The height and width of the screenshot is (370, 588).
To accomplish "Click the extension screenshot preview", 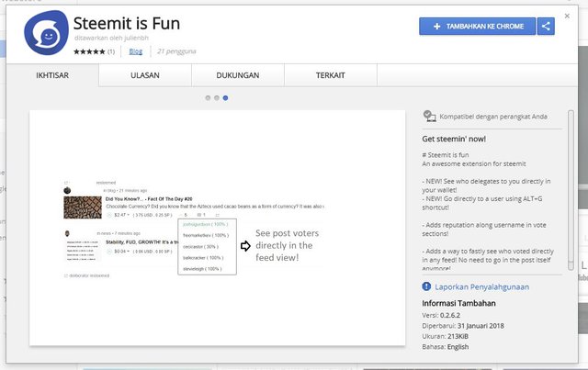I will coord(217,228).
